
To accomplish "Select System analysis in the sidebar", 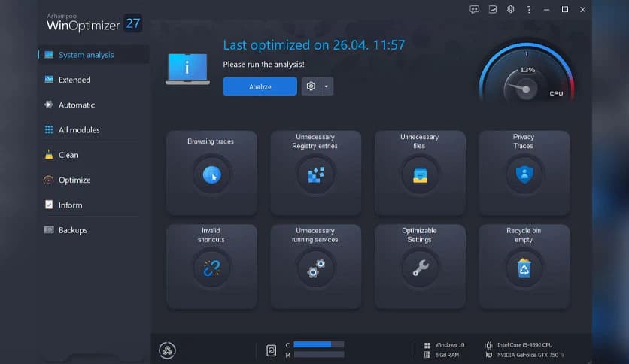I will [94, 55].
